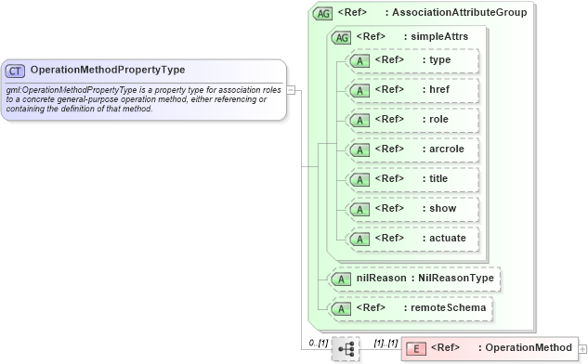This screenshot has width=588, height=364.
Task: Select the remoteSchema attribute label
Action: 448,307
